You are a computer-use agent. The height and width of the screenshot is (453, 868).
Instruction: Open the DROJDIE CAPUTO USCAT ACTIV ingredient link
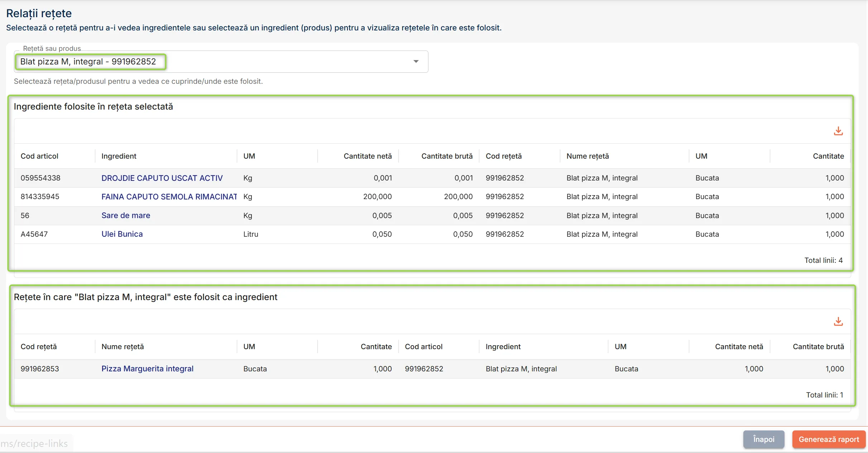(162, 178)
